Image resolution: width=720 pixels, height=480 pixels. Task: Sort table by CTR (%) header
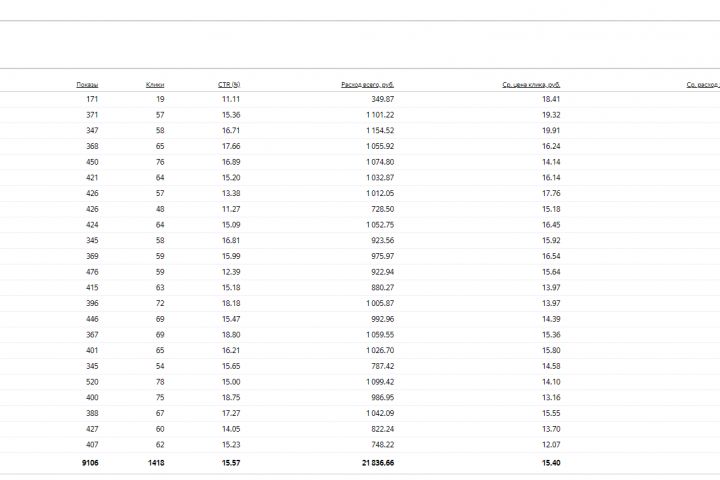coord(229,84)
